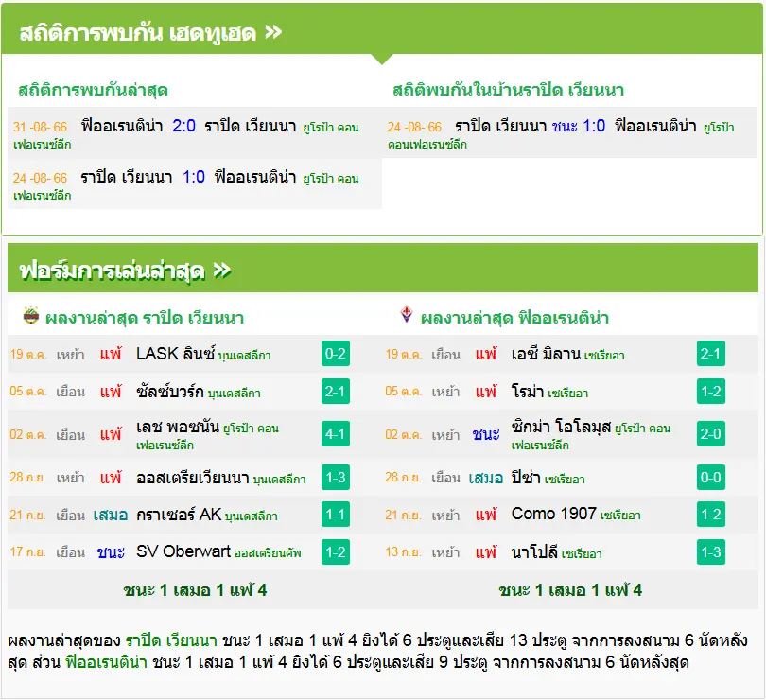Image resolution: width=766 pixels, height=700 pixels.
Task: Click the ปิซ่า team name
Action: [526, 477]
